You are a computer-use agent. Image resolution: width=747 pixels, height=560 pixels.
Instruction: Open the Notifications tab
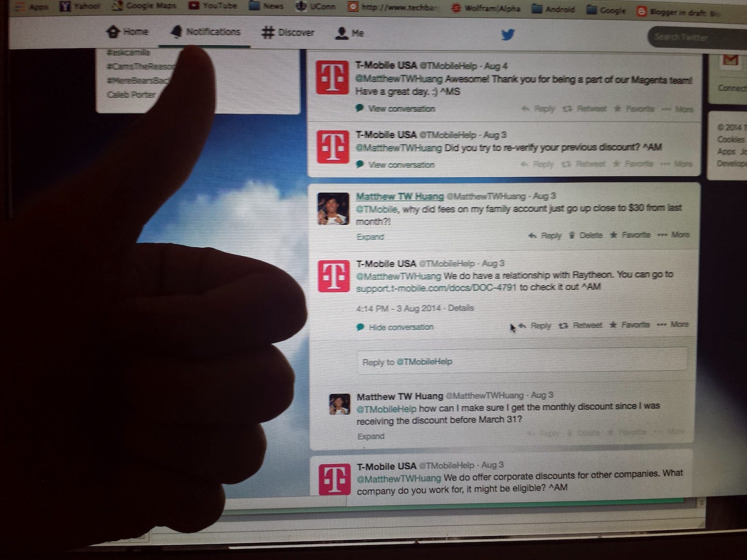pos(205,32)
